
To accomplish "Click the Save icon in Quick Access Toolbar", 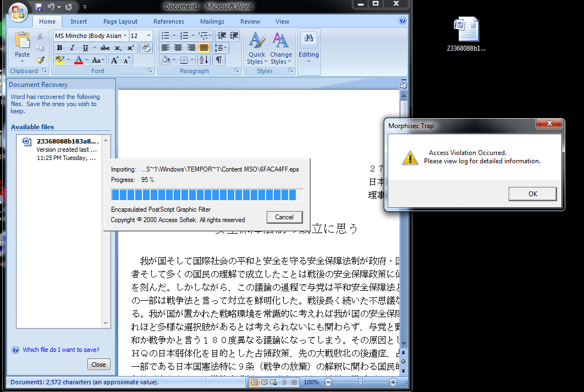I will [x=38, y=7].
